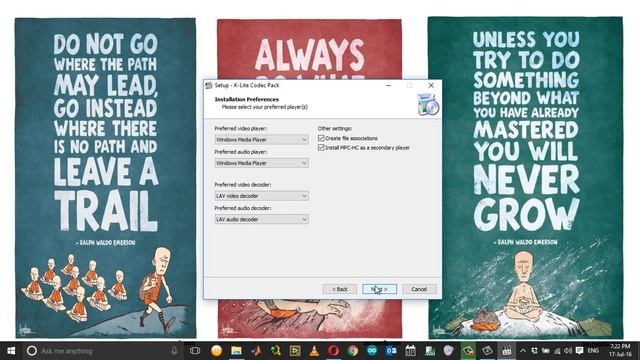Click 'Please select your preferred player(s)' text

[264, 107]
